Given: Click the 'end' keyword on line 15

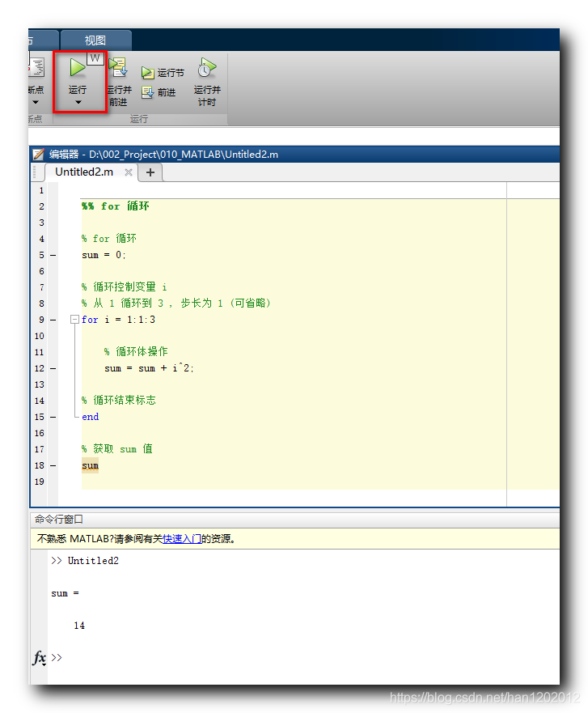Looking at the screenshot, I should point(91,417).
